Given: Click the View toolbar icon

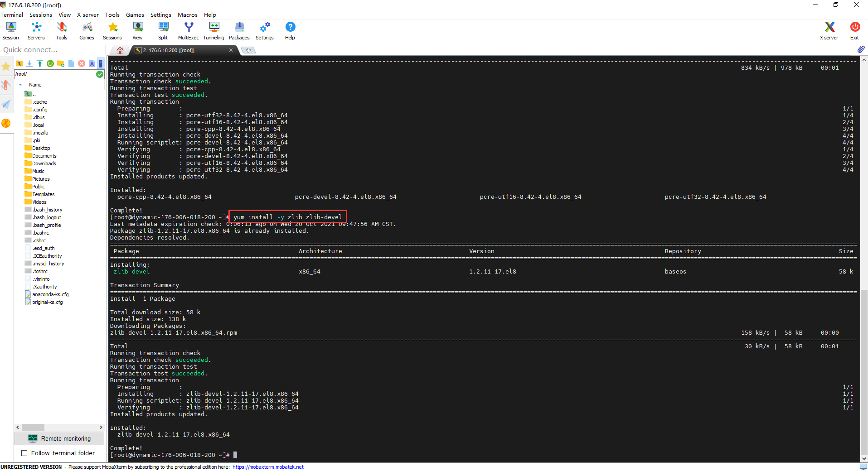Looking at the screenshot, I should [138, 31].
